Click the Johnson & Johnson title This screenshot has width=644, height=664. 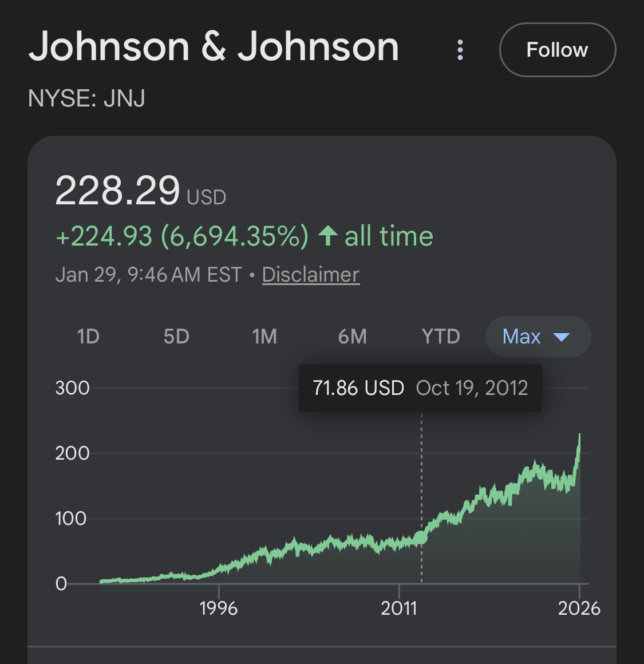tap(214, 47)
